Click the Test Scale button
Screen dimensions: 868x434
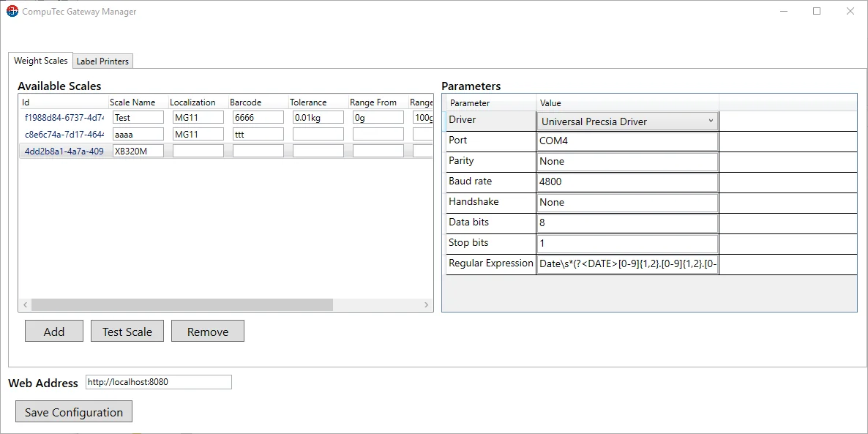pos(127,332)
